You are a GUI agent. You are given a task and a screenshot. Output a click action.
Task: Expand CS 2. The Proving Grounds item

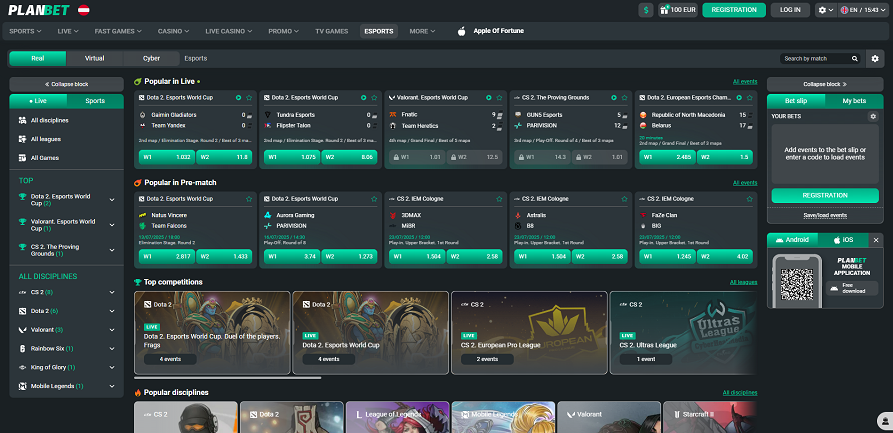112,250
